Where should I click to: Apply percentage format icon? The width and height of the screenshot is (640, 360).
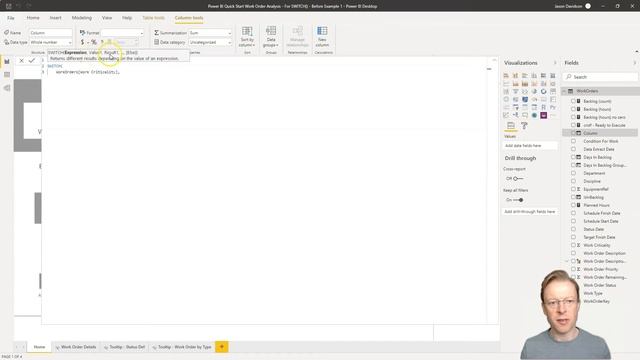93,42
